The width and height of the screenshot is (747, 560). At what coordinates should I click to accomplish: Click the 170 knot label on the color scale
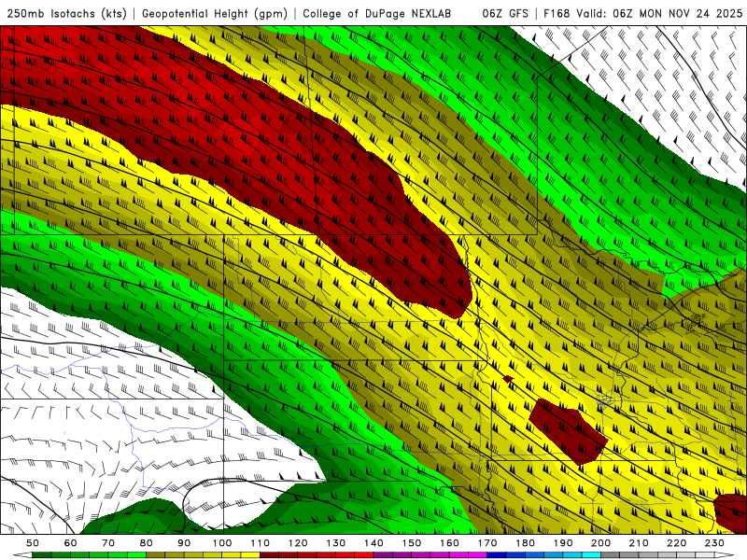coord(487,543)
